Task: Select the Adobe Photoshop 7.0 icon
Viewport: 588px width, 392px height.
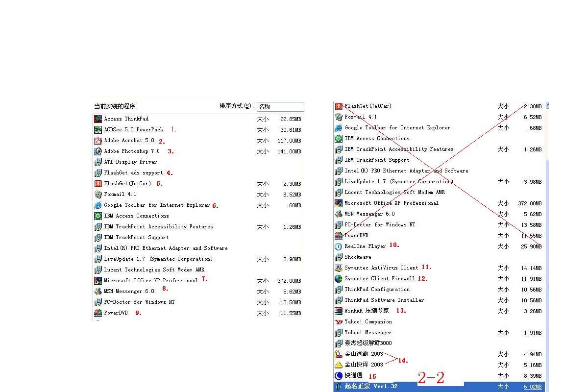Action: pyautogui.click(x=98, y=151)
